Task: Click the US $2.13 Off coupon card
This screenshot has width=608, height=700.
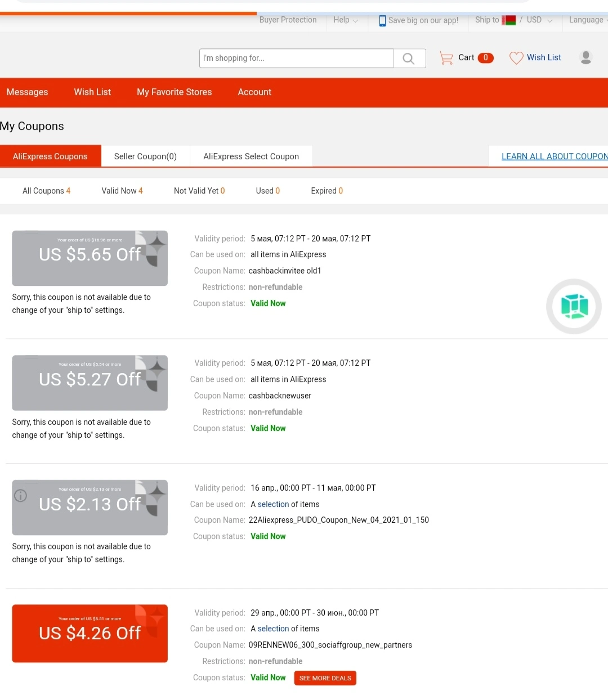Action: 90,508
